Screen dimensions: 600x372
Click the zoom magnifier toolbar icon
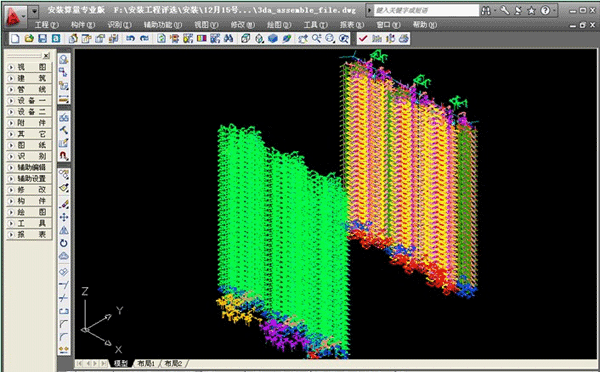(x=316, y=38)
